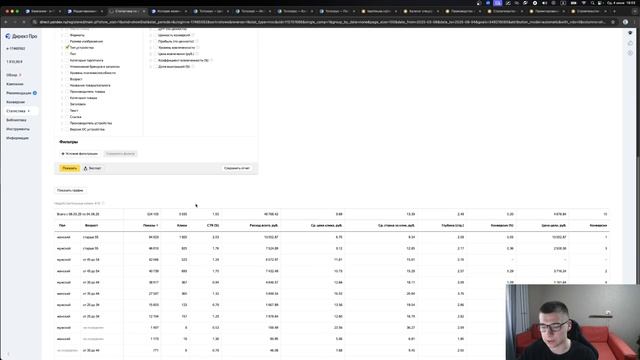Enable the Категория товара checkbox
The image size is (640, 360).
[67, 98]
